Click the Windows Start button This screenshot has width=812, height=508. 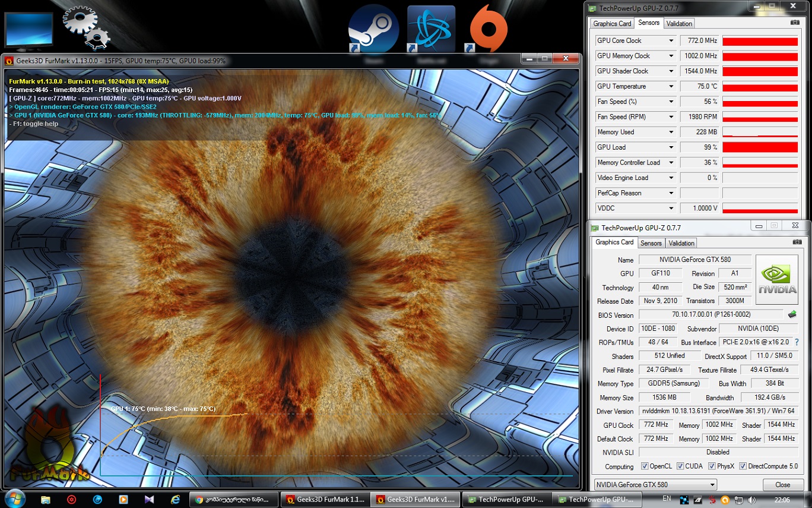pos(14,499)
